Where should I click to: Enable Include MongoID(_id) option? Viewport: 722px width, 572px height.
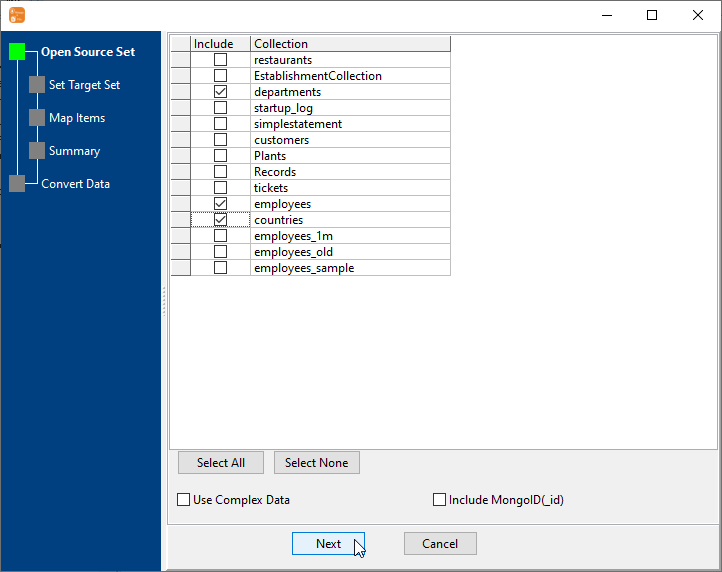(x=440, y=500)
